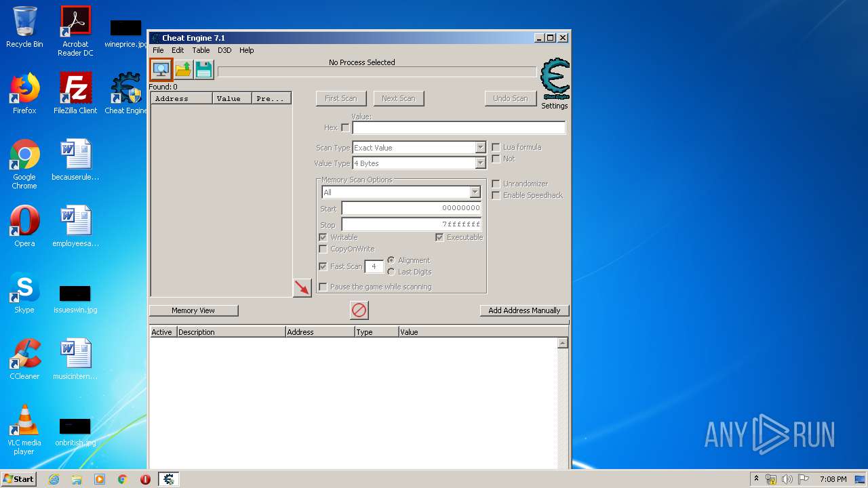The width and height of the screenshot is (868, 488).
Task: Open CCleaner desktop shortcut
Action: coord(24,359)
